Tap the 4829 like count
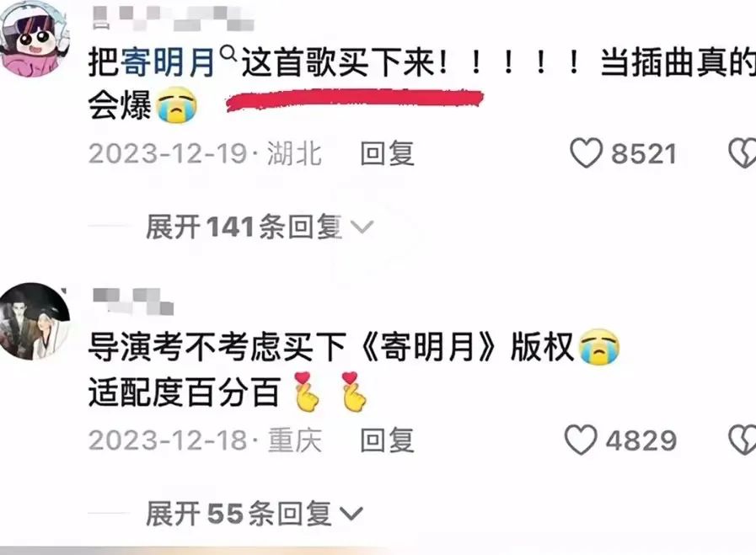 click(641, 440)
